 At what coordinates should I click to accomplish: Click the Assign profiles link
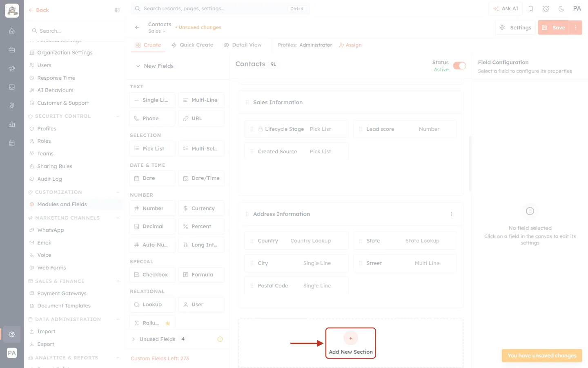(350, 45)
